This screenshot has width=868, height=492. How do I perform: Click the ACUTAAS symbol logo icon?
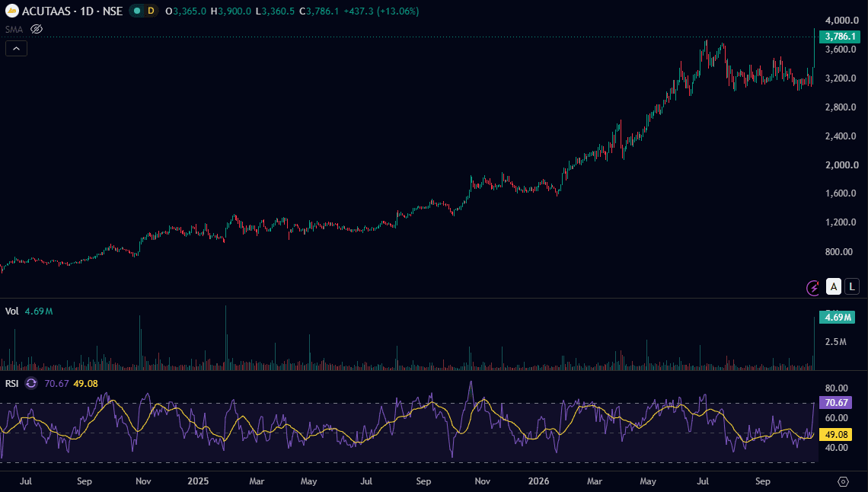click(x=11, y=11)
